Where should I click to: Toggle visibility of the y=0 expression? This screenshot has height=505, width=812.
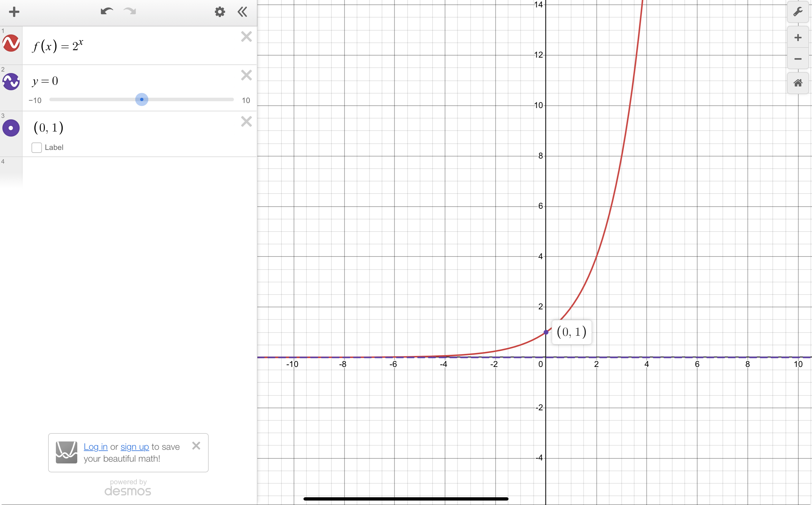11,82
